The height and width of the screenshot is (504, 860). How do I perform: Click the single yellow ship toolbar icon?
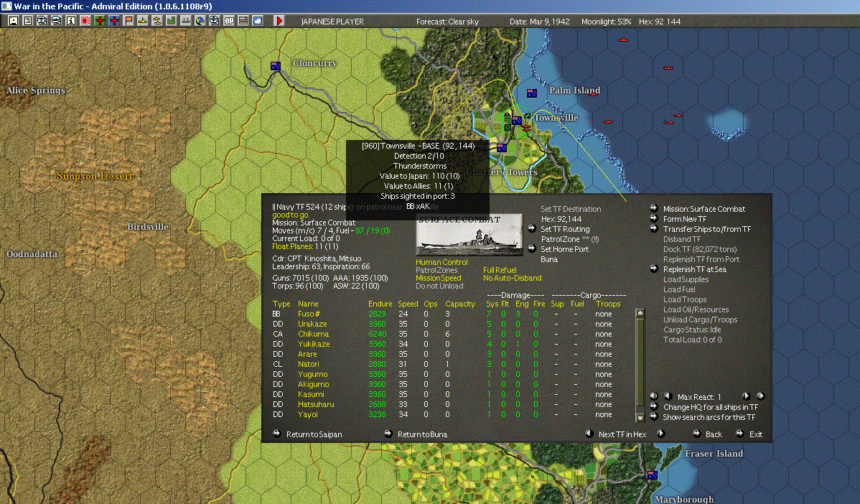tap(143, 21)
